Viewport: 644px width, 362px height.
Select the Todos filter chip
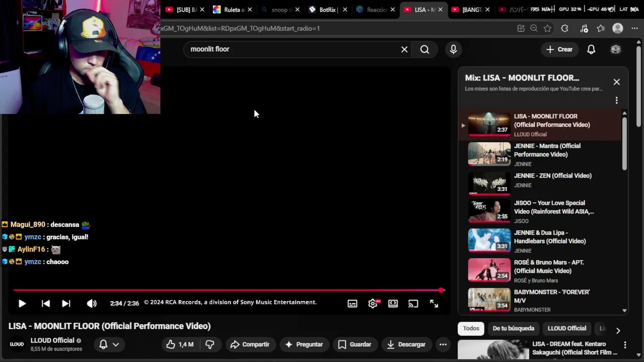pyautogui.click(x=471, y=328)
